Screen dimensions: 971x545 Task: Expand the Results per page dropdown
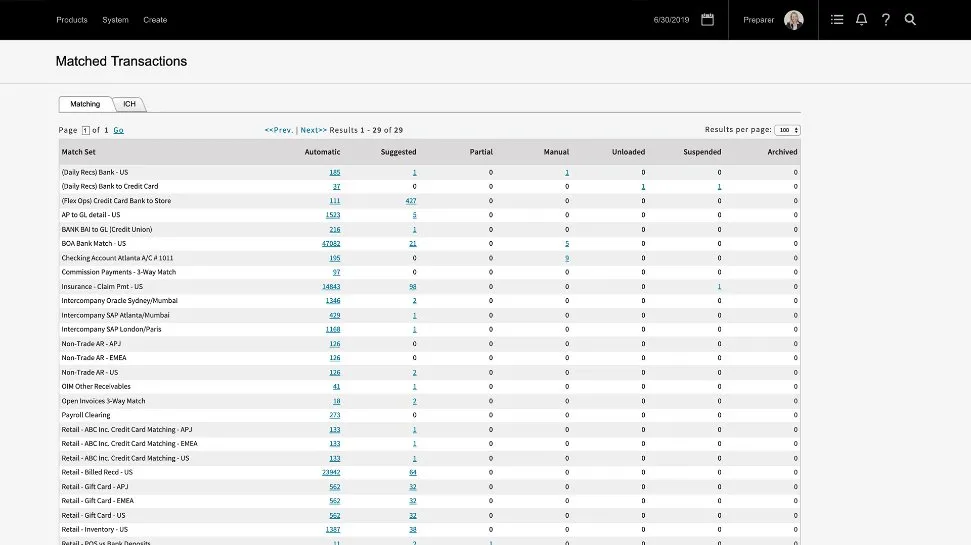tap(787, 130)
